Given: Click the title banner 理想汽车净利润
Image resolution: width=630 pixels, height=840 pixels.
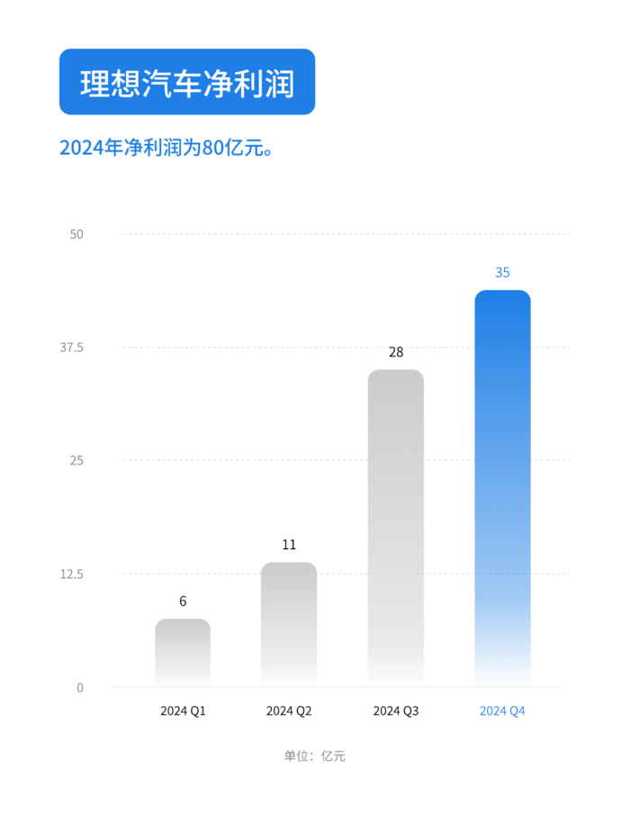Looking at the screenshot, I should tap(187, 82).
